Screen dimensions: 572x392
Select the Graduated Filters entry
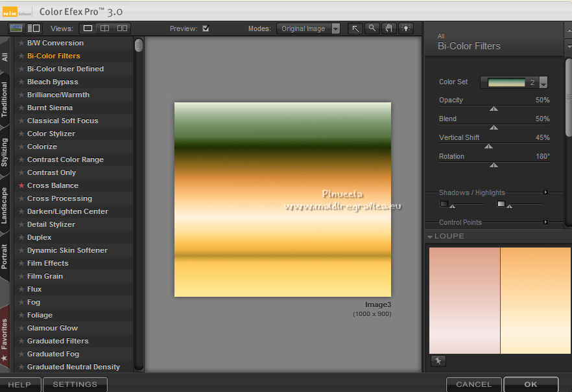click(x=58, y=341)
